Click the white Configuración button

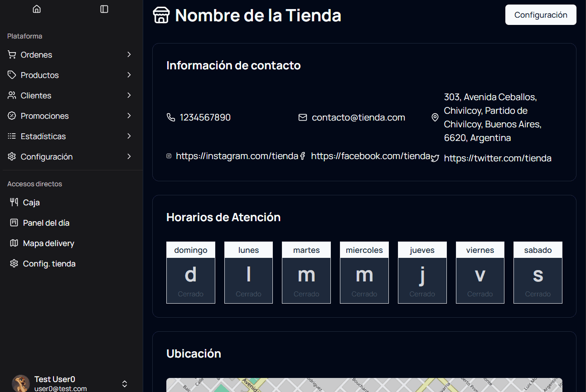click(x=541, y=15)
